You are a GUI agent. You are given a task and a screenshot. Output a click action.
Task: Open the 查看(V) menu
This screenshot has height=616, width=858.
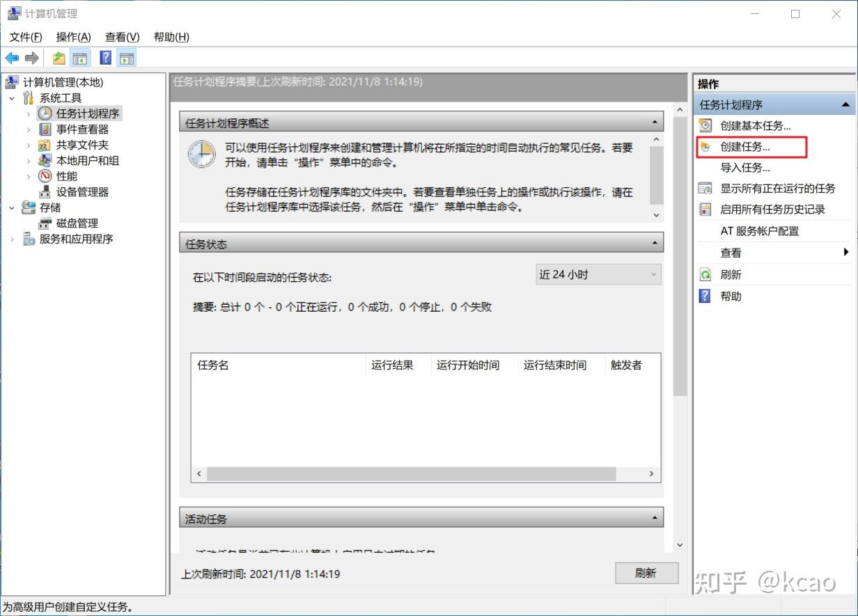click(x=123, y=37)
